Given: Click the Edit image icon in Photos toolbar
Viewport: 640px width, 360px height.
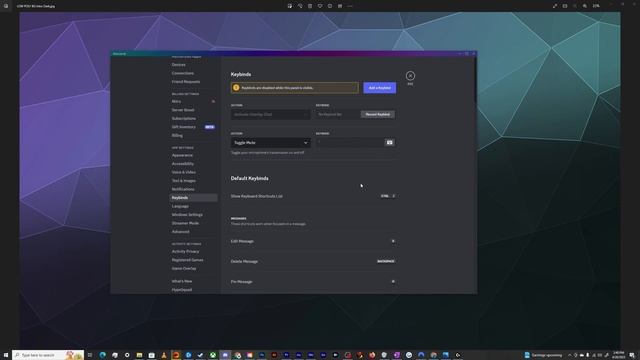Looking at the screenshot, I should 290,6.
